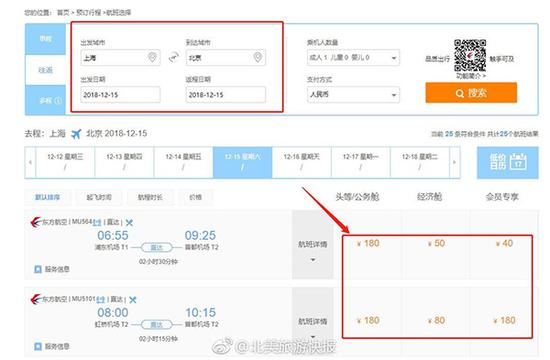The image size is (550, 360).
Task: Click the orange 搜索 search button
Action: click(471, 93)
